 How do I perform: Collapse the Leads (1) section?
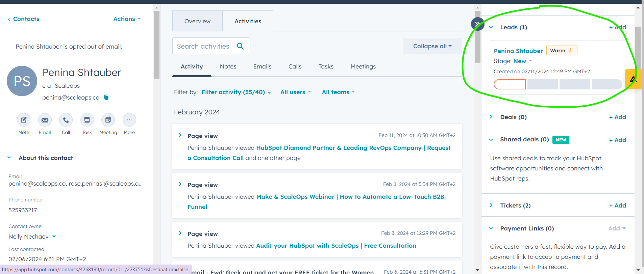pos(491,27)
